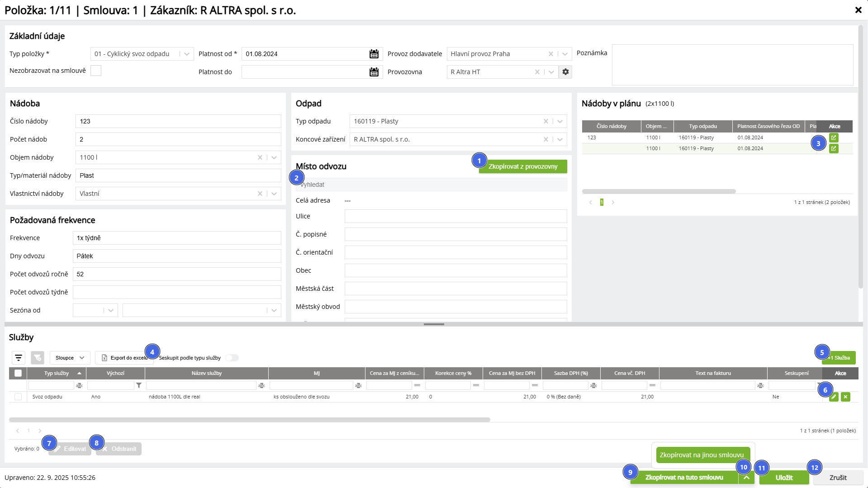This screenshot has width=868, height=488.
Task: Sort plan table by Typ odpadu header
Action: [x=703, y=126]
